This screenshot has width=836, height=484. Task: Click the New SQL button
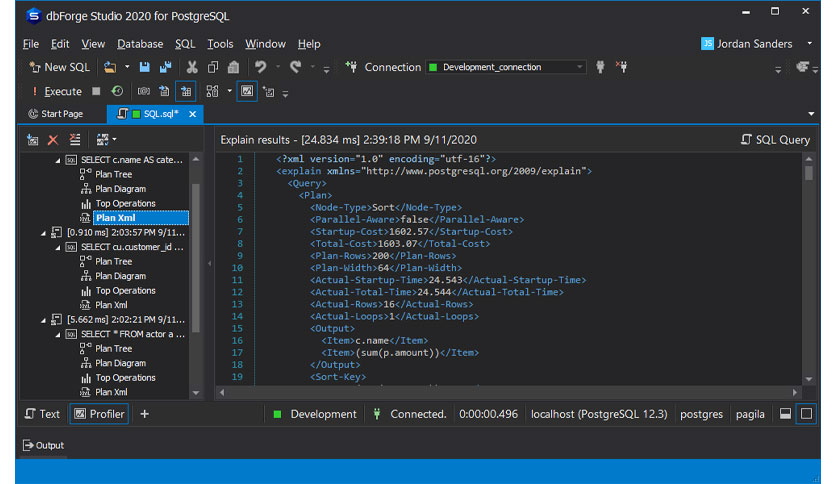(59, 67)
